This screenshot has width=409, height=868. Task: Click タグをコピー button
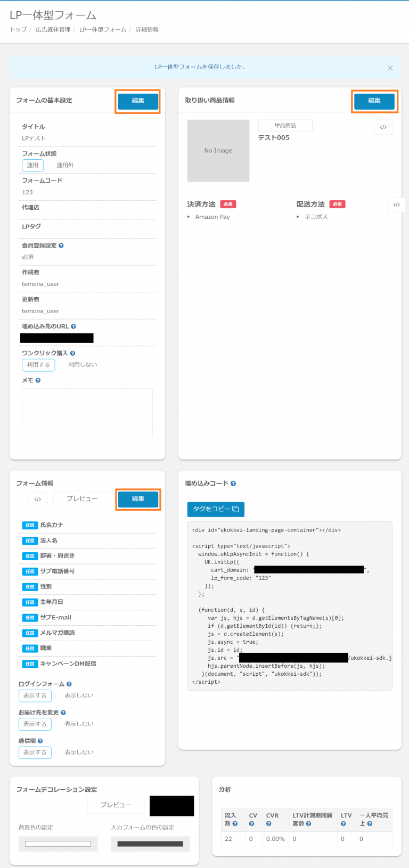point(216,509)
